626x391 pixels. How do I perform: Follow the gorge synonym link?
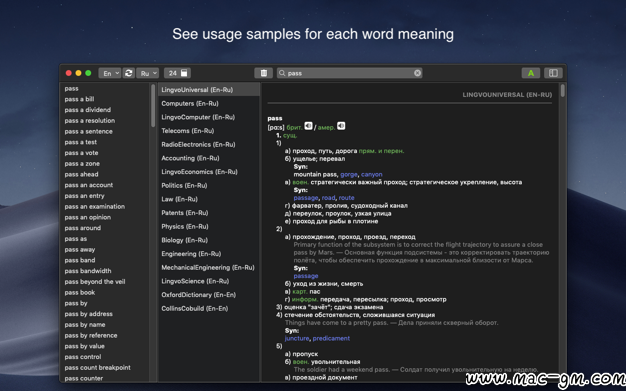coord(349,175)
